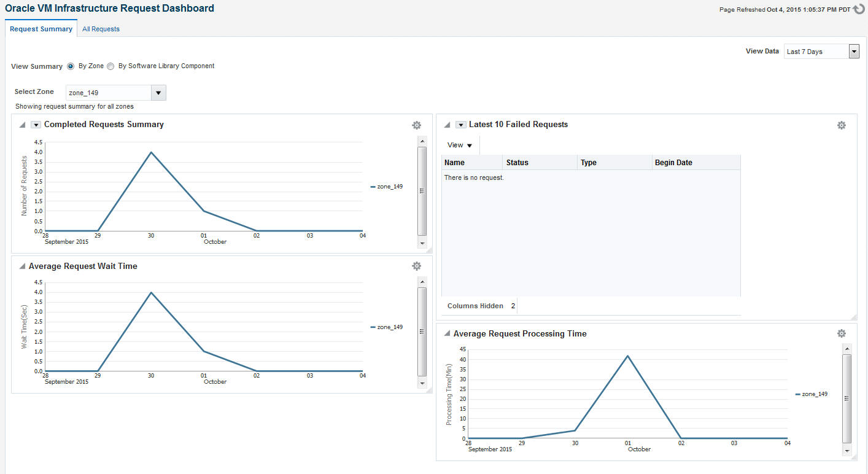Click zone_149 legend in Average Request Processing Time chart

(812, 394)
